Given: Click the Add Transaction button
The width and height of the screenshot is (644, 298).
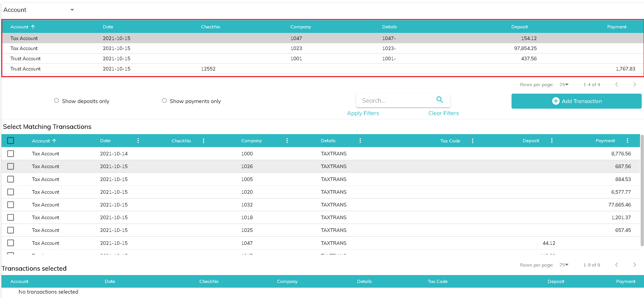Looking at the screenshot, I should tap(576, 101).
